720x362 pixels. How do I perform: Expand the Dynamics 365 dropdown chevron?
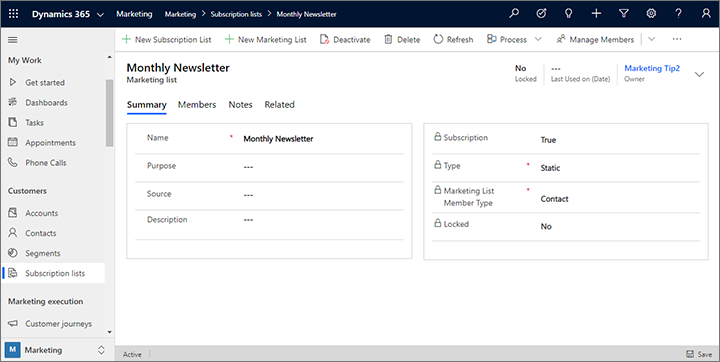coord(100,15)
